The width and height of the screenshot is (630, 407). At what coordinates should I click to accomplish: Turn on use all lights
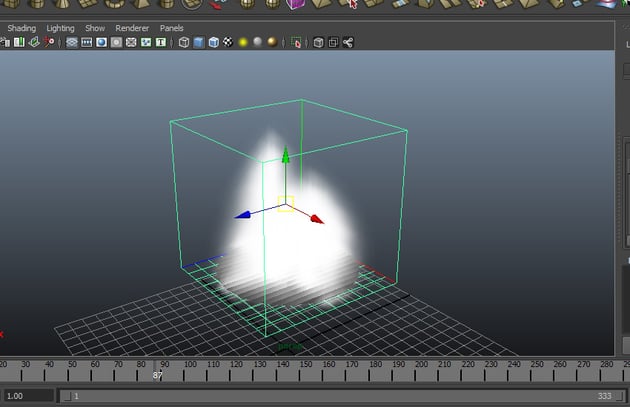coord(242,43)
